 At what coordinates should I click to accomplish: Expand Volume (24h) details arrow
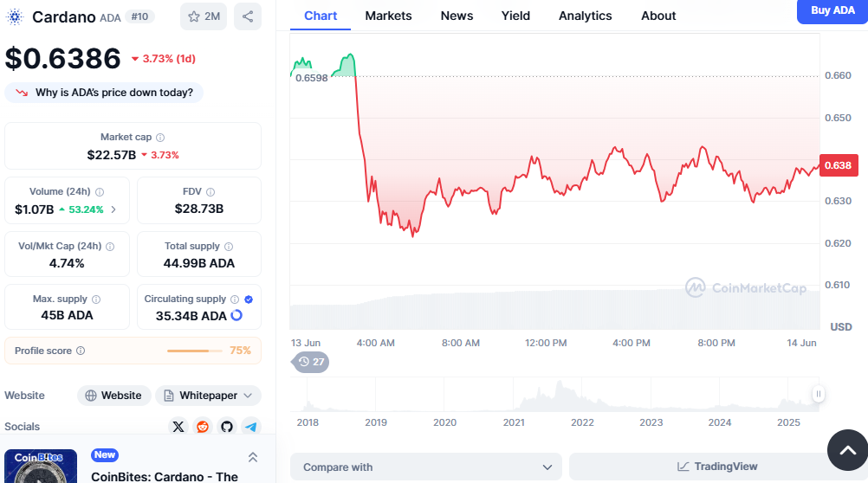[113, 209]
